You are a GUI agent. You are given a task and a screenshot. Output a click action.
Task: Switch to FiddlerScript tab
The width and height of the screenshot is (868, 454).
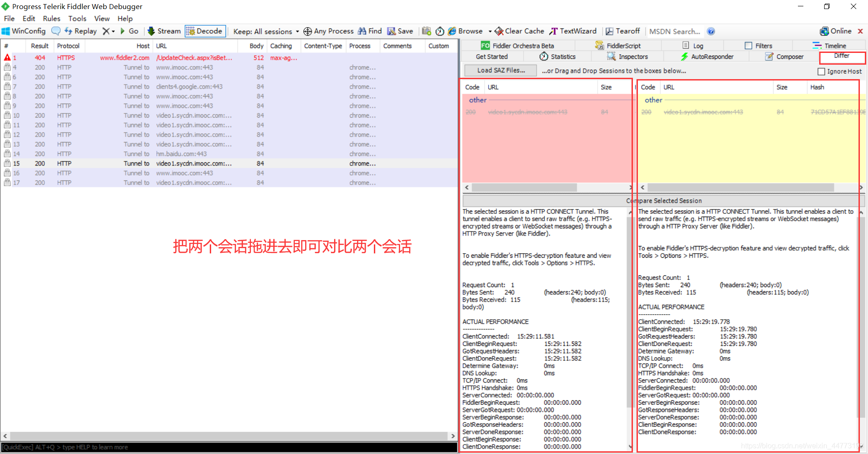pyautogui.click(x=618, y=46)
